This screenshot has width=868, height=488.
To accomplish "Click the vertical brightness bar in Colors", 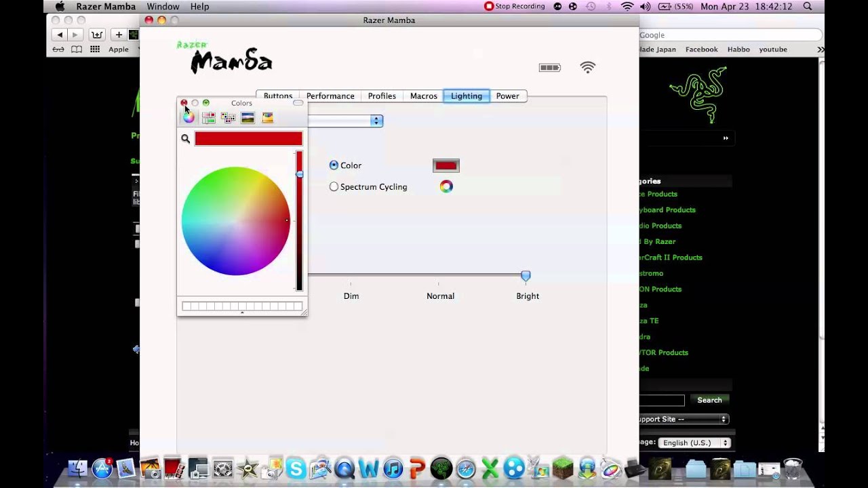I will tap(299, 221).
